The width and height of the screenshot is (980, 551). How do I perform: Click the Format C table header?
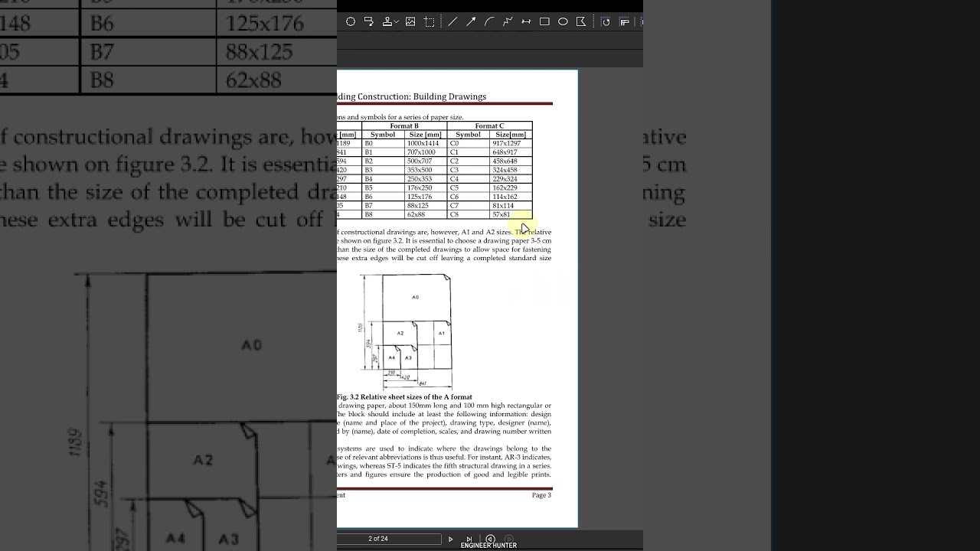(x=490, y=126)
